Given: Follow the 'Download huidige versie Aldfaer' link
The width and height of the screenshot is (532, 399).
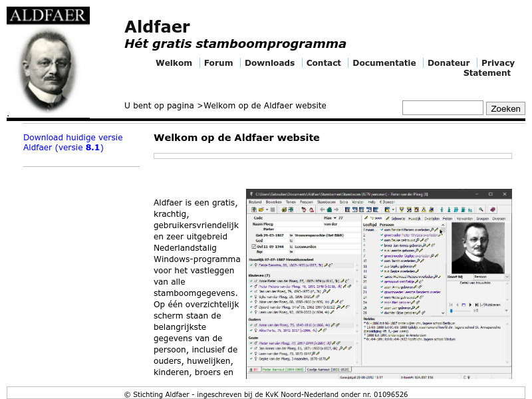Looking at the screenshot, I should [x=73, y=138].
